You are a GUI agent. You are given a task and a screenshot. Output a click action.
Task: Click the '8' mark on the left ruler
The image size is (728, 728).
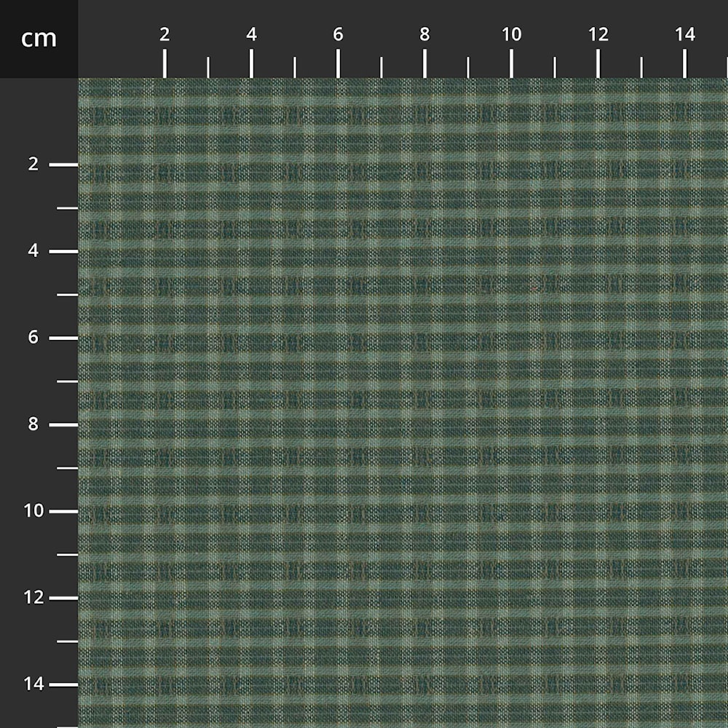pyautogui.click(x=33, y=424)
